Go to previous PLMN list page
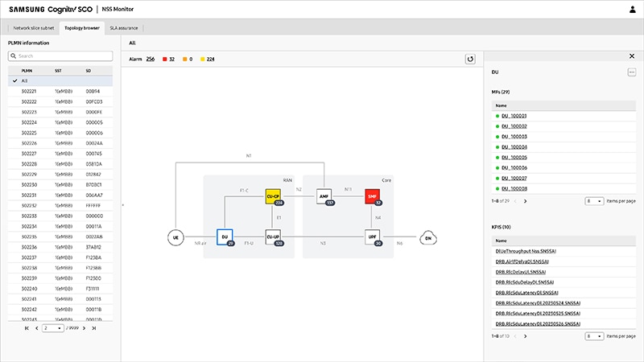Viewport: 644px width, 362px height. [37, 328]
